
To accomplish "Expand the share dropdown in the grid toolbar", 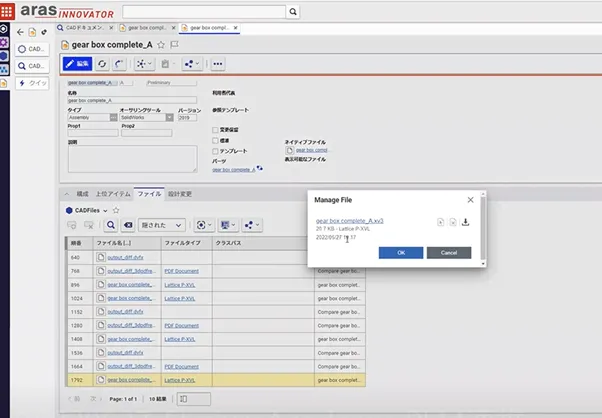I will 252,225.
